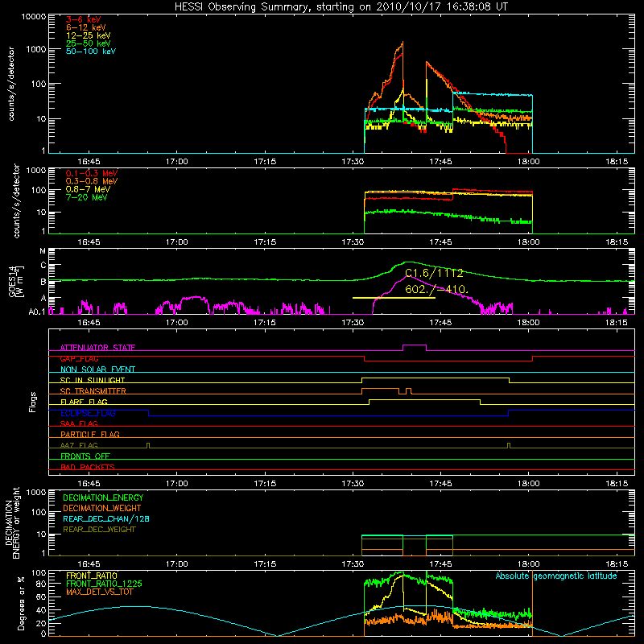Click the SC_TRANSMITTER flag label
The image size is (644, 644).
93,391
